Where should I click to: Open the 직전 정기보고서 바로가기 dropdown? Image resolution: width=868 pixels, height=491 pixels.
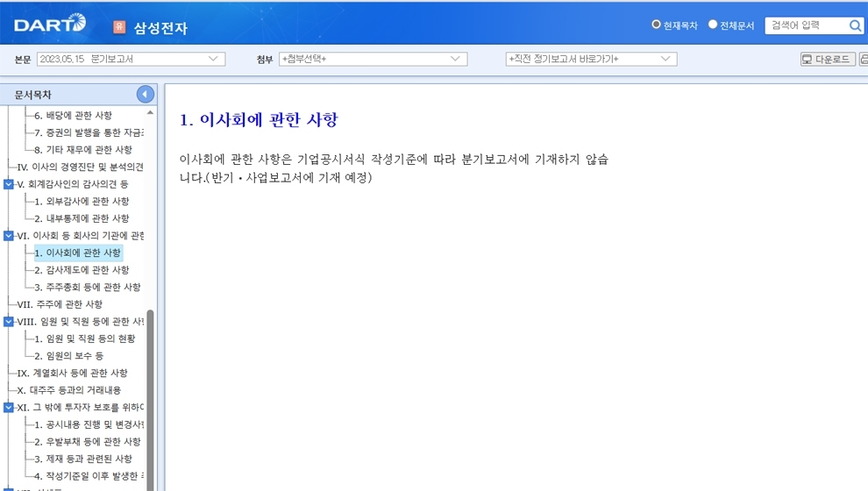click(x=591, y=59)
